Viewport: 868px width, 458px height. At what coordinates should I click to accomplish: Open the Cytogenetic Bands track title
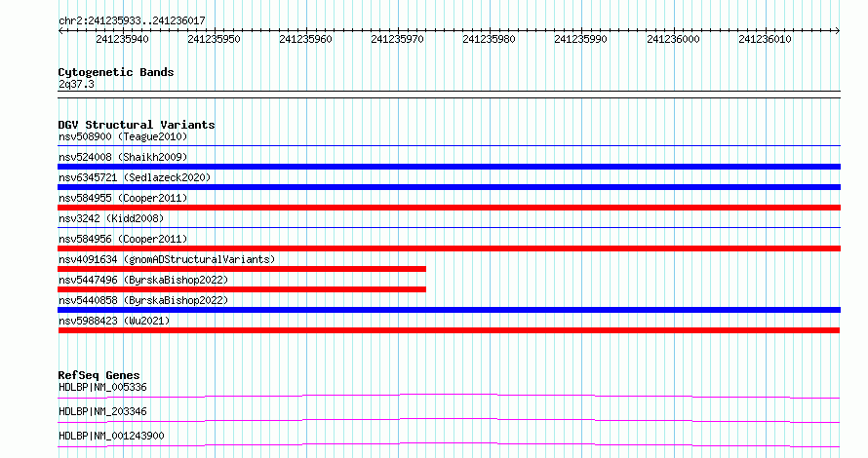coord(116,72)
